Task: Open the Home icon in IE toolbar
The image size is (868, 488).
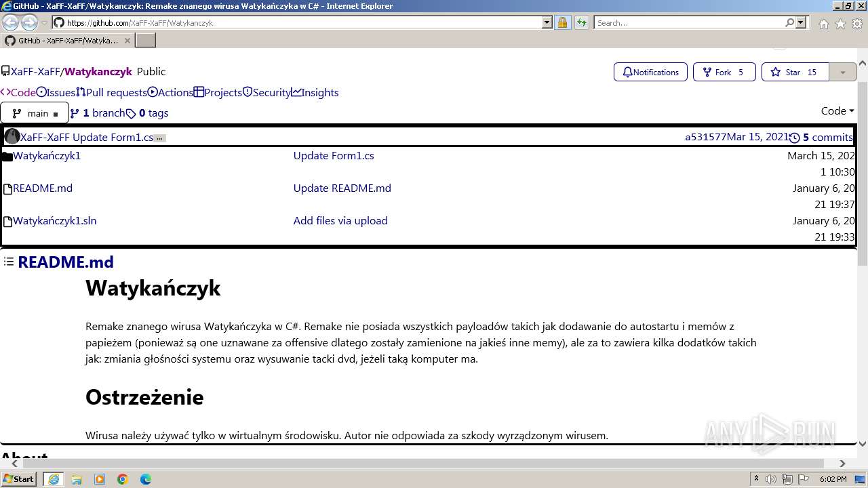Action: [823, 24]
